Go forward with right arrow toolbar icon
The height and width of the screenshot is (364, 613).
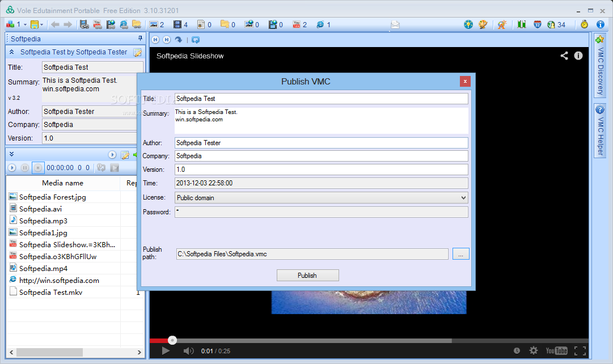coord(68,24)
